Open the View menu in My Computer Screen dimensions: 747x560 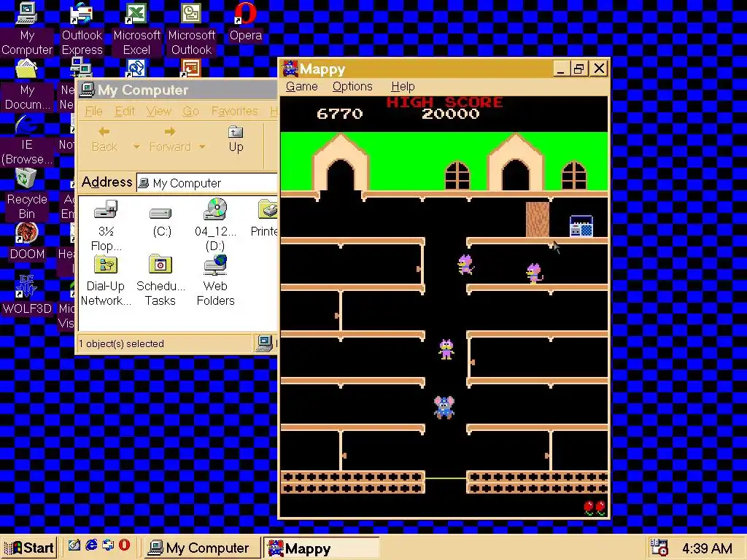(158, 112)
